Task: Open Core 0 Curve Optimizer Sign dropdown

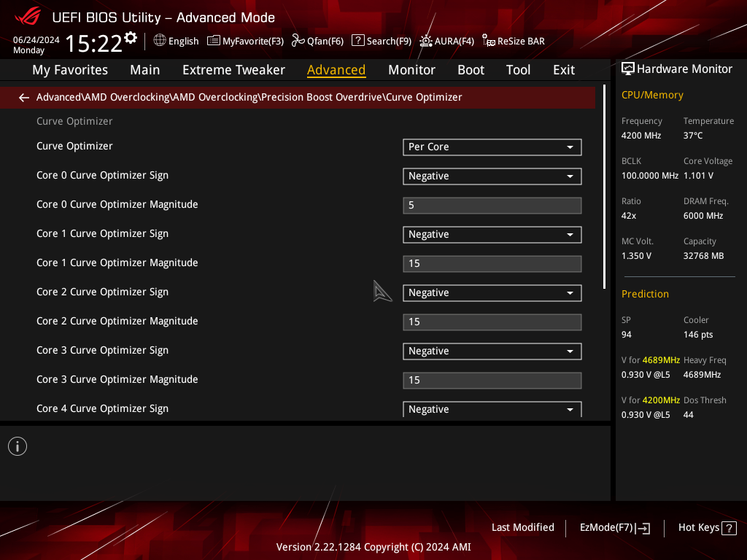Action: (492, 176)
